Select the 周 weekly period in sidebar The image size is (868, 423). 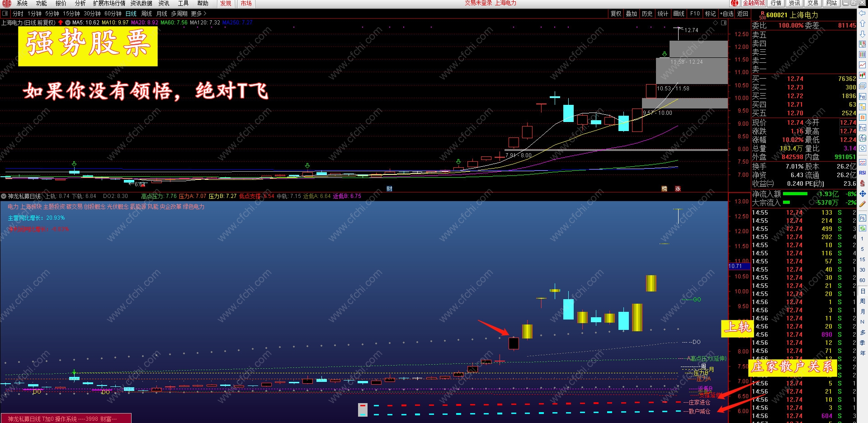tap(863, 301)
